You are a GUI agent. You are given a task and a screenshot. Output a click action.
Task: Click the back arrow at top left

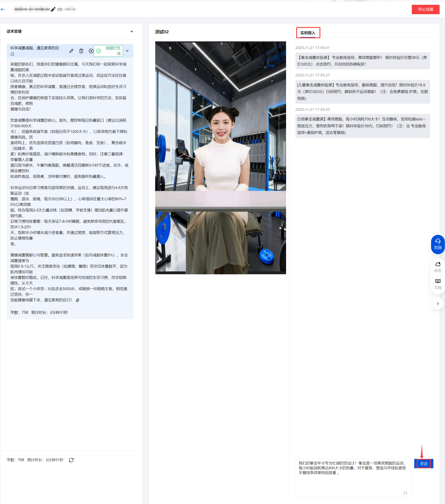point(3,9)
